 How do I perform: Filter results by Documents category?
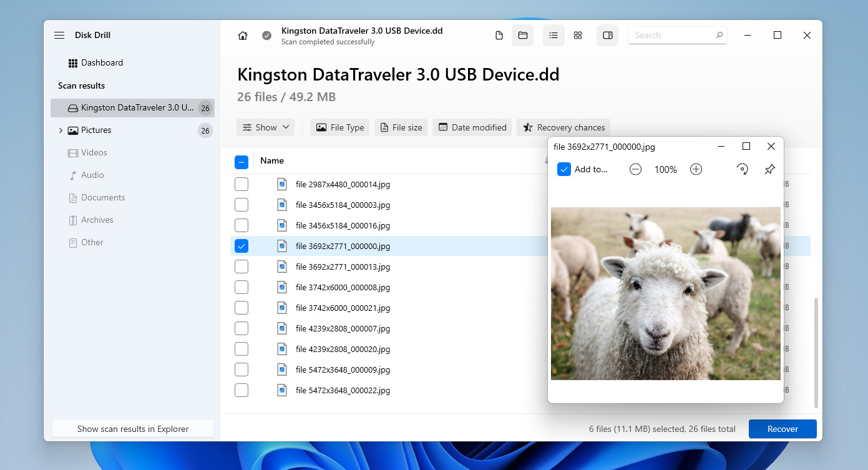103,198
